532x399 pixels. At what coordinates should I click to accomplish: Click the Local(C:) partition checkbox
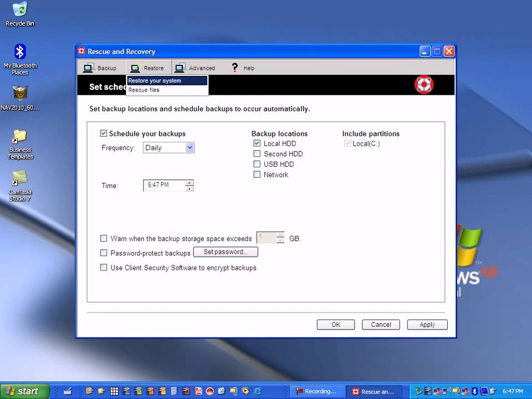coord(347,143)
